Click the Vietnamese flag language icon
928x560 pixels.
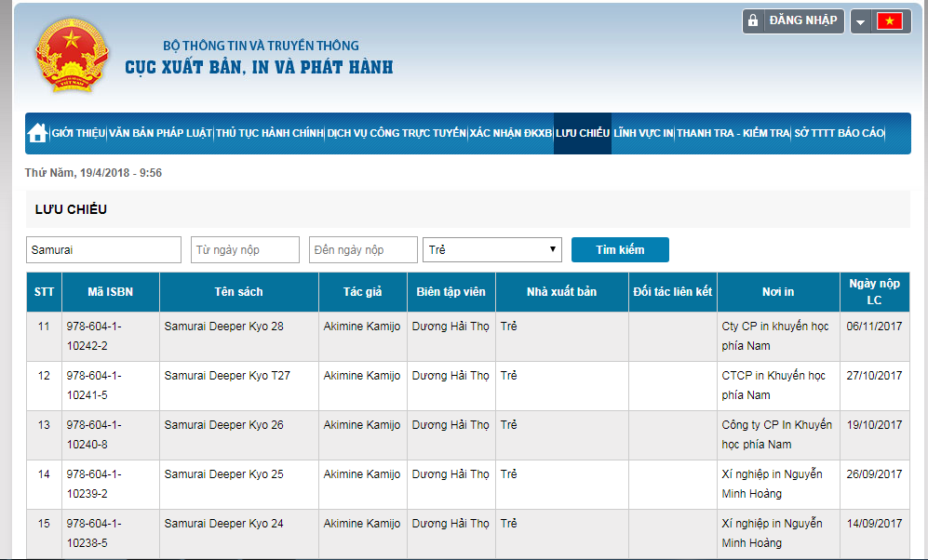(x=890, y=21)
